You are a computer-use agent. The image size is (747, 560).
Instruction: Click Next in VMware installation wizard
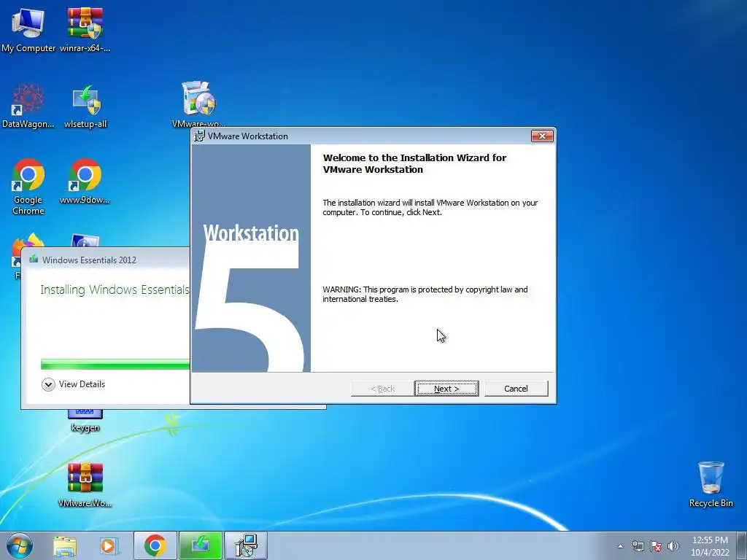coord(446,389)
